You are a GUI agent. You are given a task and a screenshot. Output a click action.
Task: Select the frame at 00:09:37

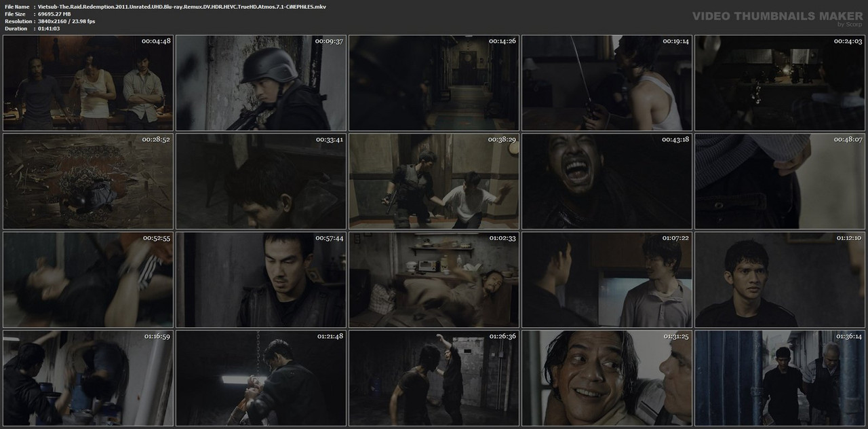pyautogui.click(x=261, y=83)
